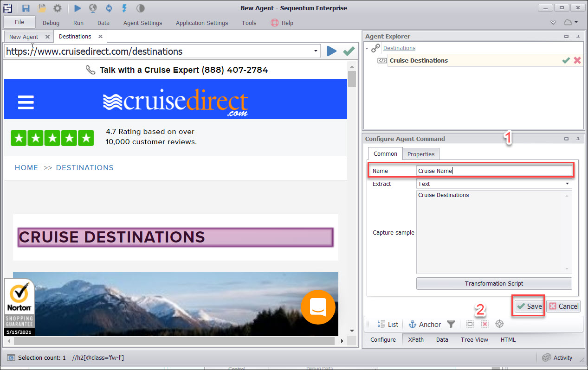Click the filter funnel icon

tap(451, 324)
